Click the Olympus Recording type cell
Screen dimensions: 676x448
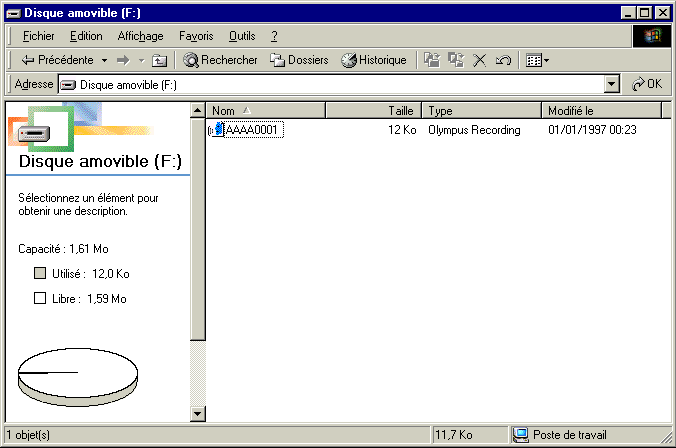point(474,130)
